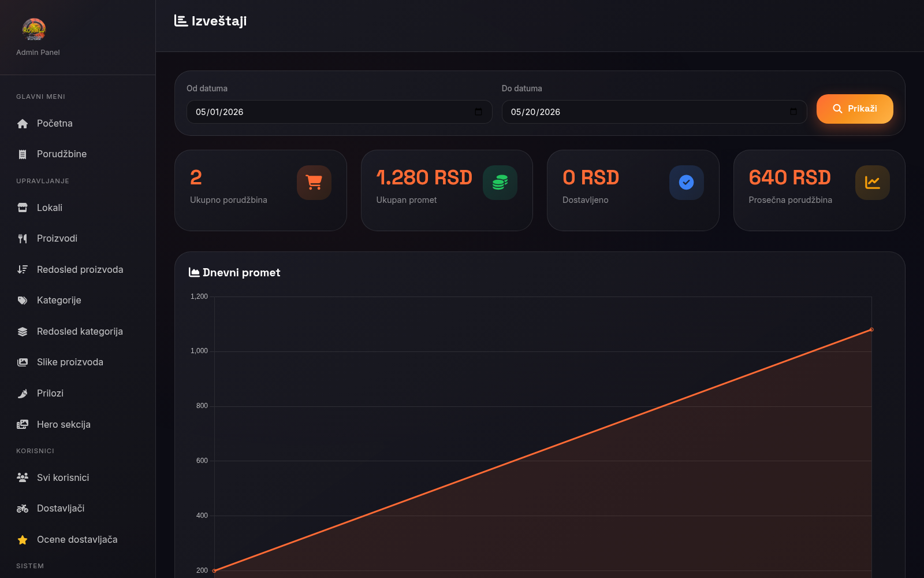Click the photo icon beside Hero sekcija
The width and height of the screenshot is (924, 578).
23,424
